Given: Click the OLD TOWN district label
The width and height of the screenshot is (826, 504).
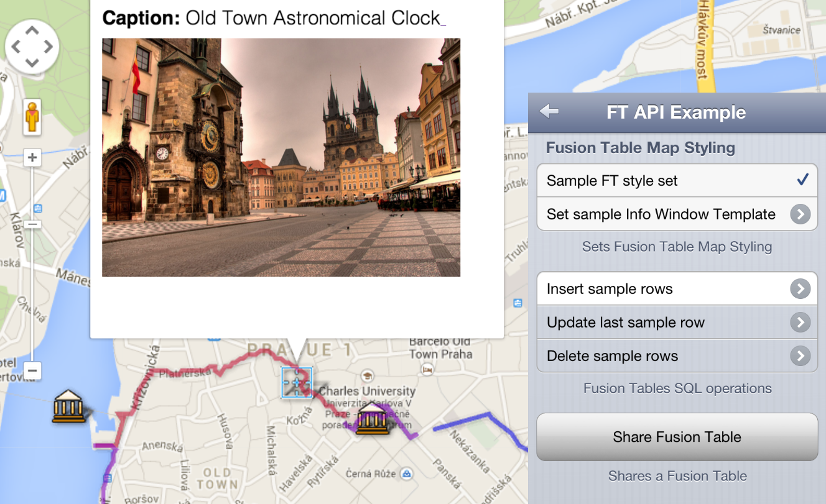Looking at the screenshot, I should click(x=217, y=479).
